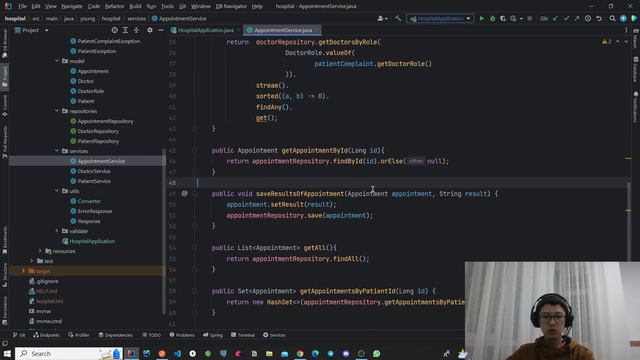640x360 pixels.
Task: Run HospitalApplication with the green play button
Action: tap(482, 18)
